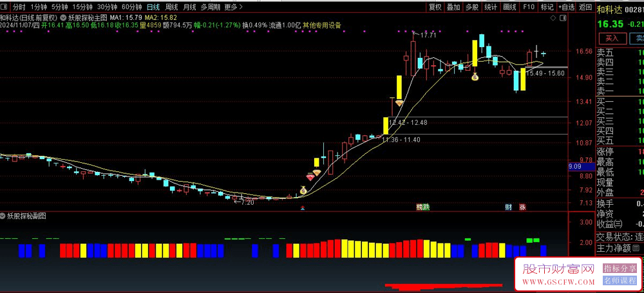The image size is (644, 293).
Task: Select the 1分钟 period tab
Action: (x=38, y=6)
